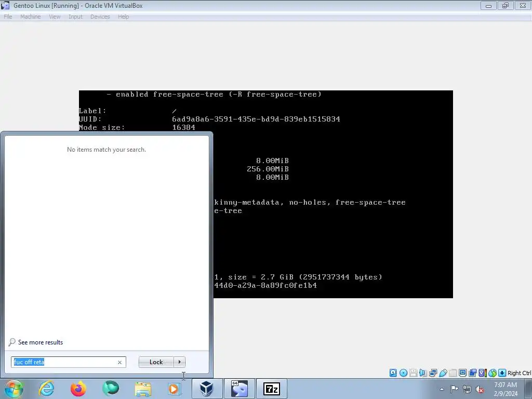Open the View menu
532x399 pixels.
tap(55, 17)
